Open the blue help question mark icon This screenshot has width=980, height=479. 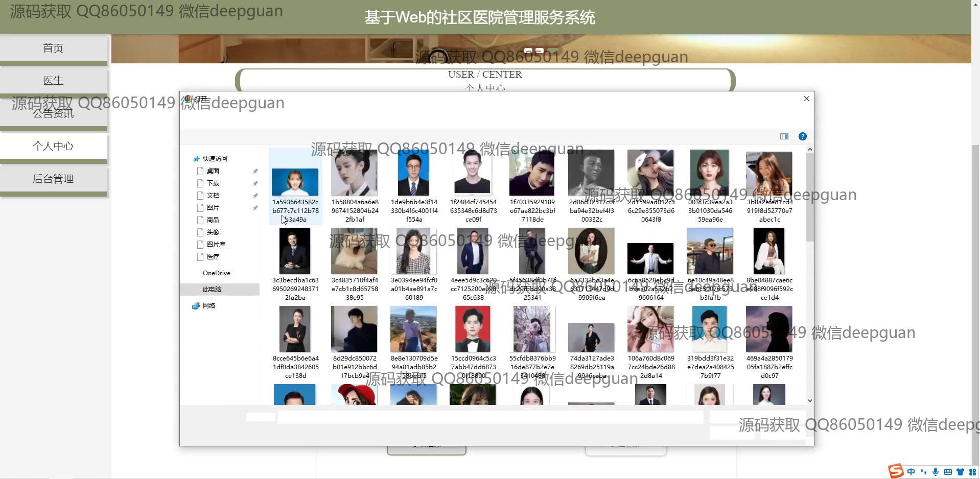point(802,136)
